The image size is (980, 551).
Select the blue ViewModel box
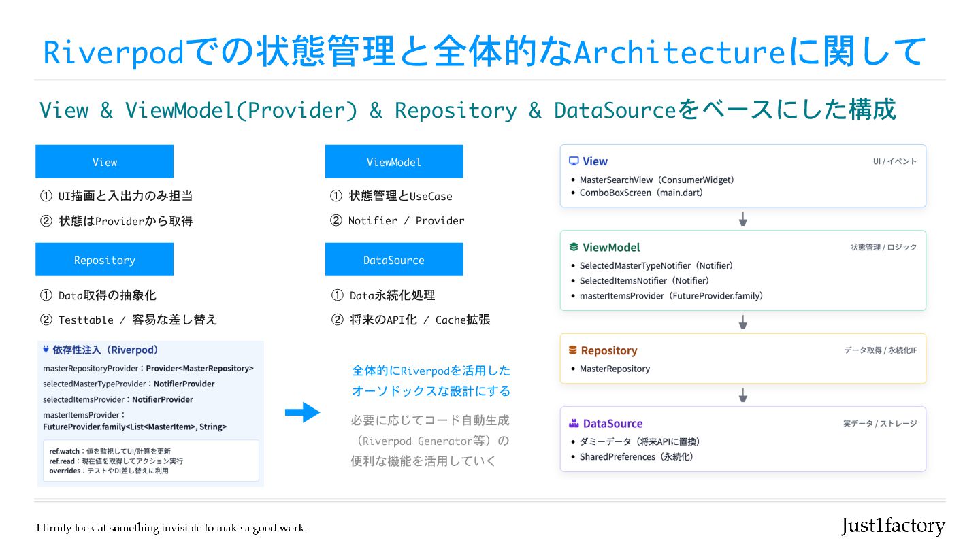(394, 162)
